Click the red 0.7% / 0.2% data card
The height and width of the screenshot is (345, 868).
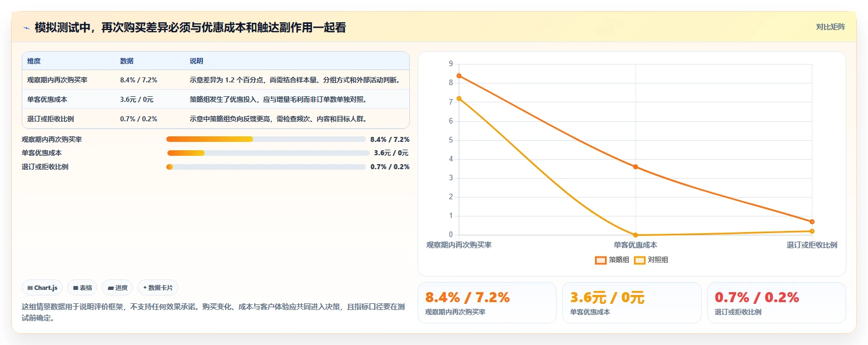776,303
